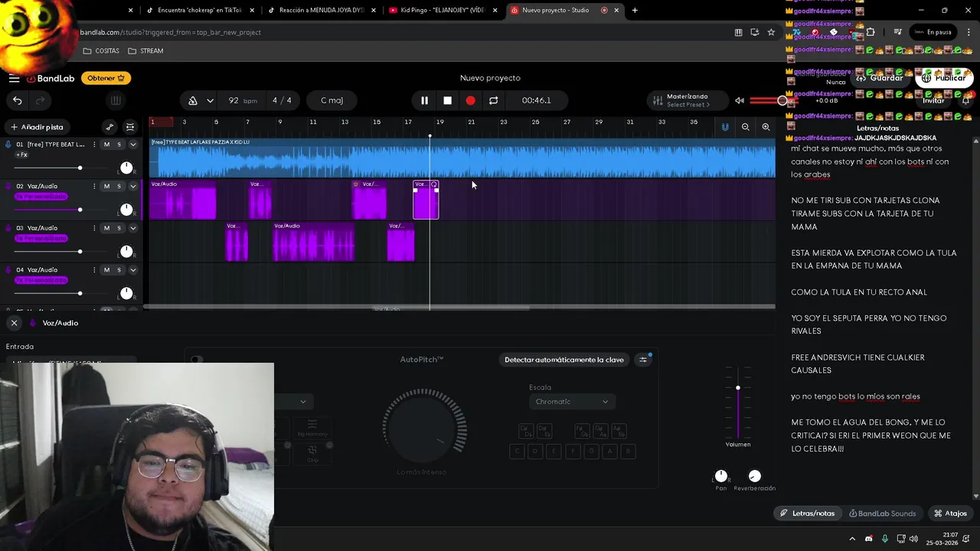Open the Chromatic scale dropdown
This screenshot has width=980, height=551.
click(x=571, y=402)
